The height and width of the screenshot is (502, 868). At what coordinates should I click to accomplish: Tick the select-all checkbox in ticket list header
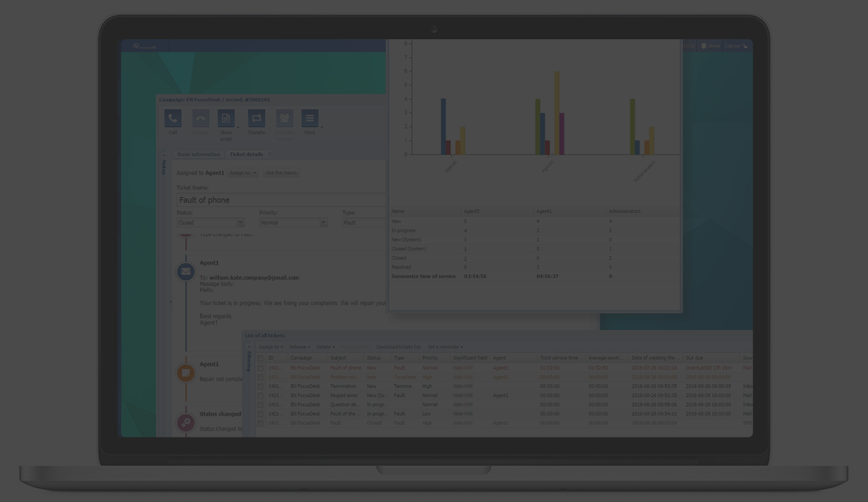click(260, 358)
